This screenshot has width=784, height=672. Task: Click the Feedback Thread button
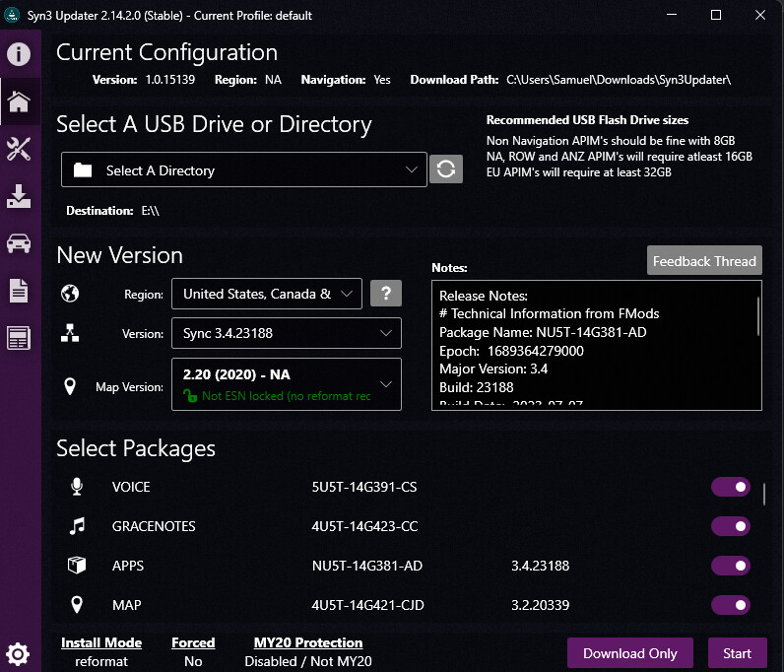(703, 261)
